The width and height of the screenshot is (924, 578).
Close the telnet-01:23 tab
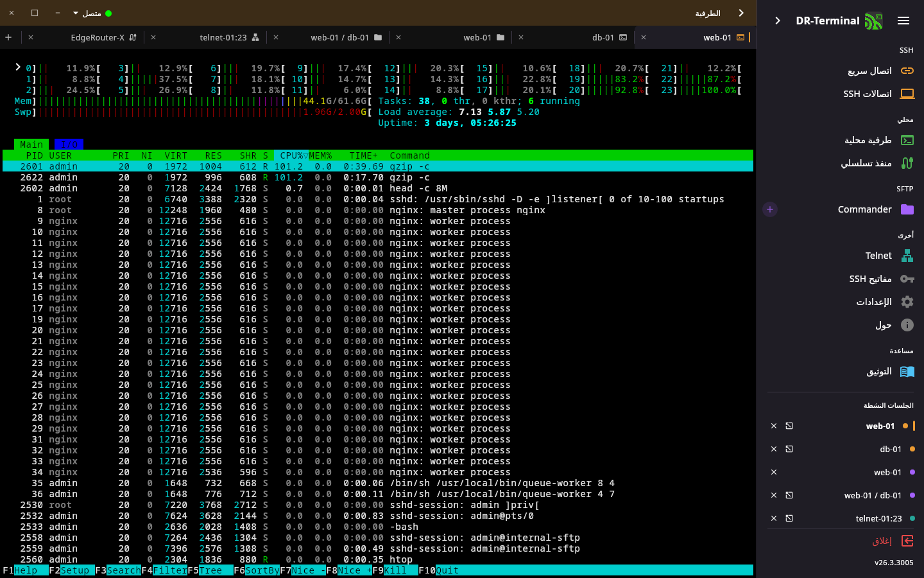(x=153, y=37)
